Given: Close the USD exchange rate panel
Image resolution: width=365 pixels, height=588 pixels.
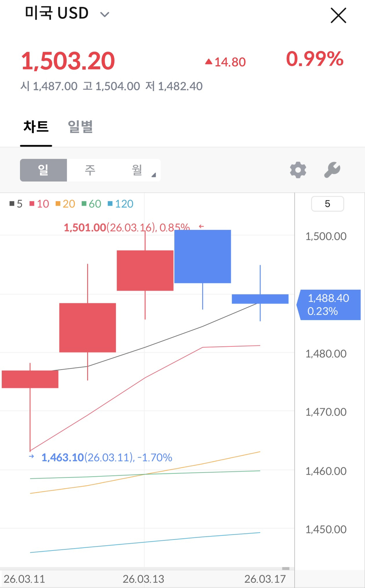Looking at the screenshot, I should [338, 15].
